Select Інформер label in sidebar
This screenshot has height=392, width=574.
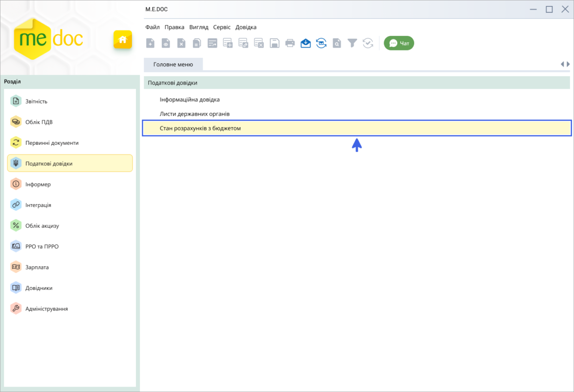coord(38,184)
